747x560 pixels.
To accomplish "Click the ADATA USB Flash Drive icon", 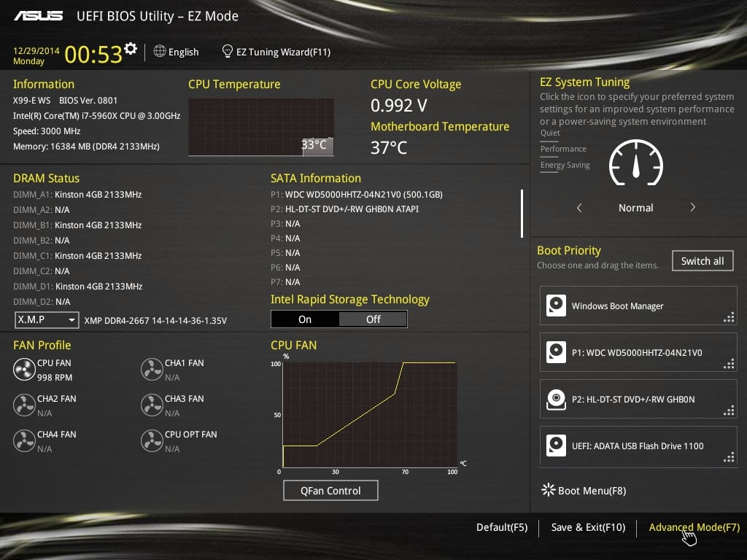I will (556, 446).
